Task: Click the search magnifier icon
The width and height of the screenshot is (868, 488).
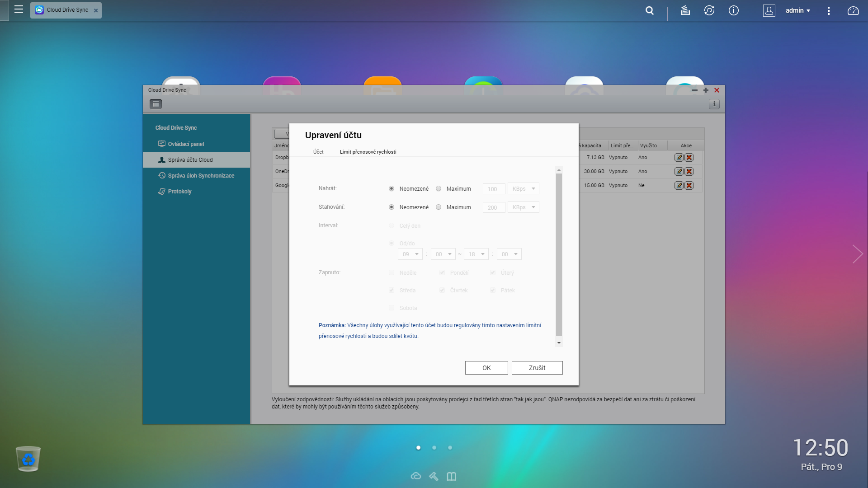Action: point(650,10)
